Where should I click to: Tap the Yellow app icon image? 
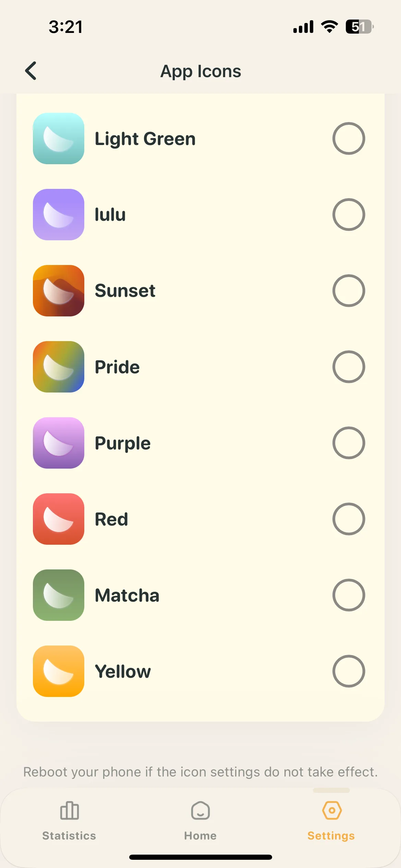coord(59,671)
